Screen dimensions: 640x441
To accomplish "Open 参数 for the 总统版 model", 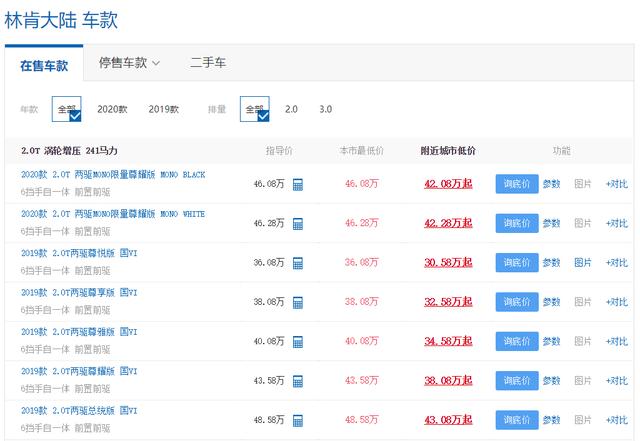I will [x=551, y=420].
